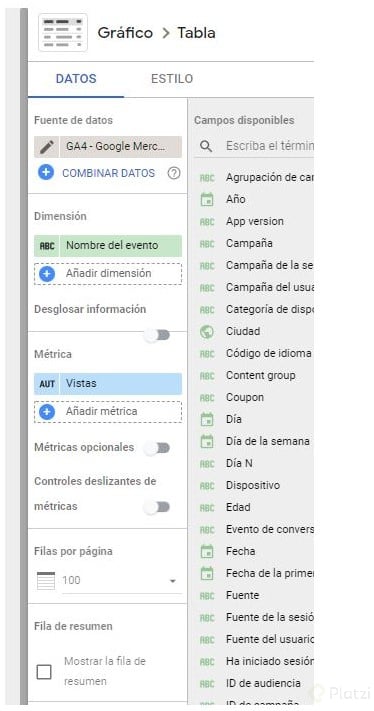Viewport: 374px width, 711px height.
Task: Click the pencil edit data source icon
Action: [x=47, y=147]
